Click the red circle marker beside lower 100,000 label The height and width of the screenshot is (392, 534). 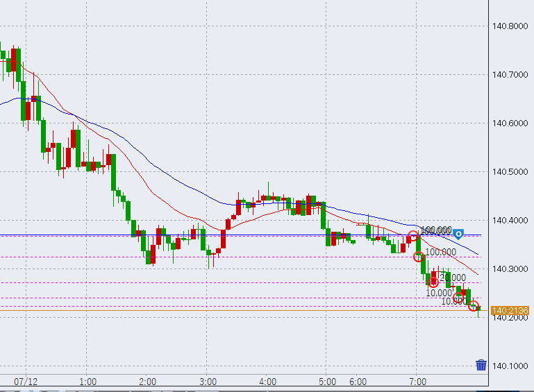coord(419,256)
